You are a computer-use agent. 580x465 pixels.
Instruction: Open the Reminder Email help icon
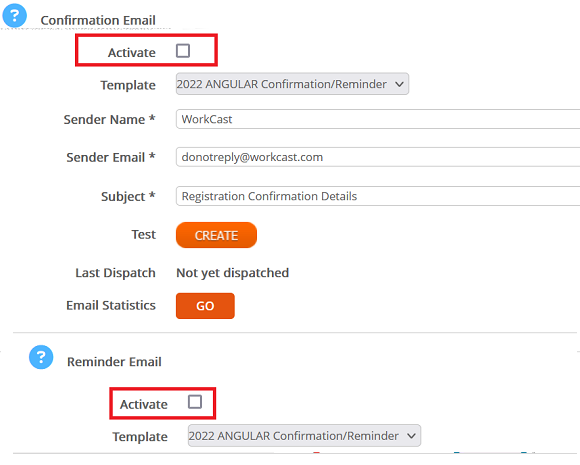point(41,357)
